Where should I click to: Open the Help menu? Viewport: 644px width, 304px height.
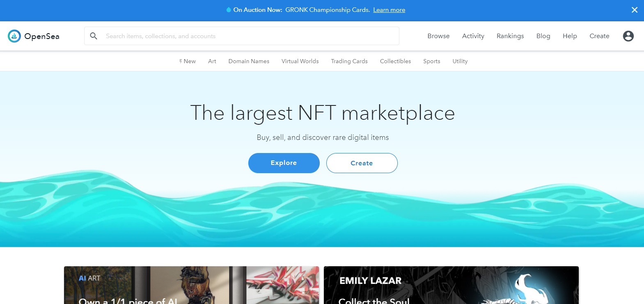coord(570,36)
